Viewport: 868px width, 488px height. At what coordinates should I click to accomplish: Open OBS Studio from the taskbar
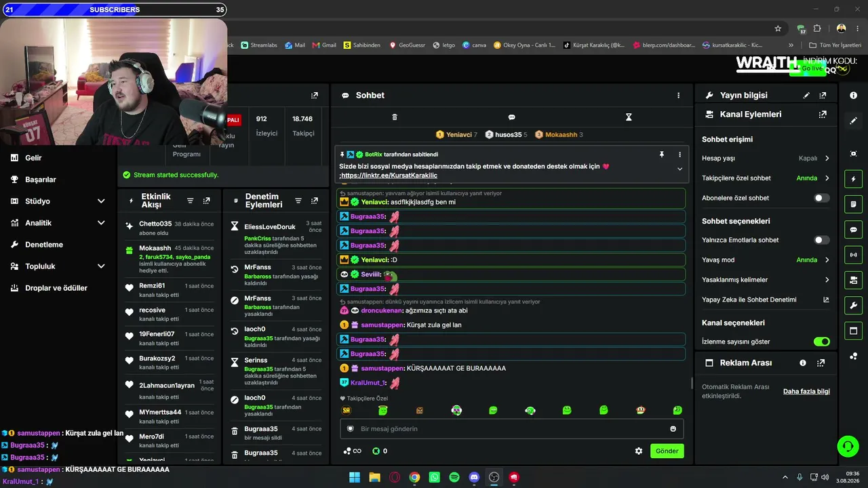494,477
